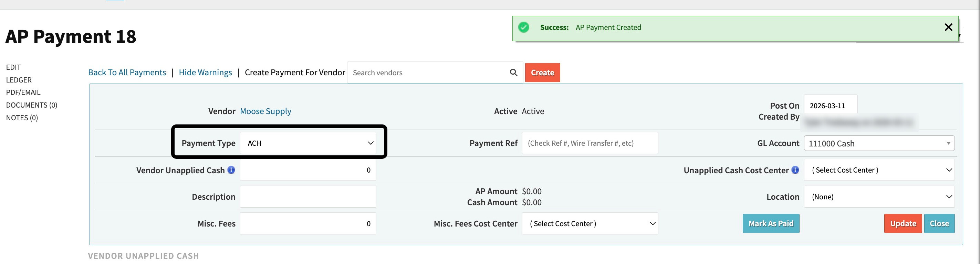Open DOCUMENTS (0) sidebar section

point(32,105)
